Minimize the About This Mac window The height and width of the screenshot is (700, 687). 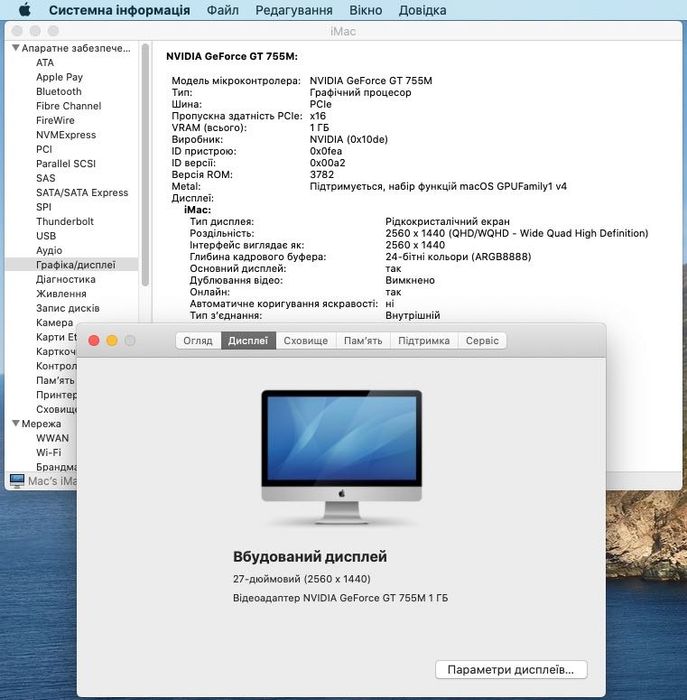112,341
